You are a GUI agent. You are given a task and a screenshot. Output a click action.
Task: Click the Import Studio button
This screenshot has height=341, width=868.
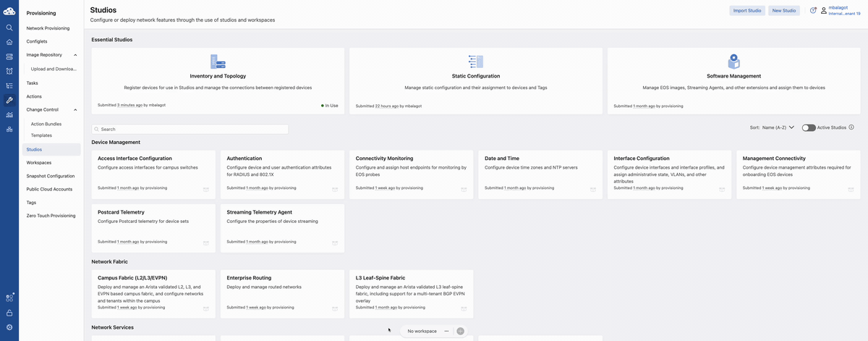746,11
